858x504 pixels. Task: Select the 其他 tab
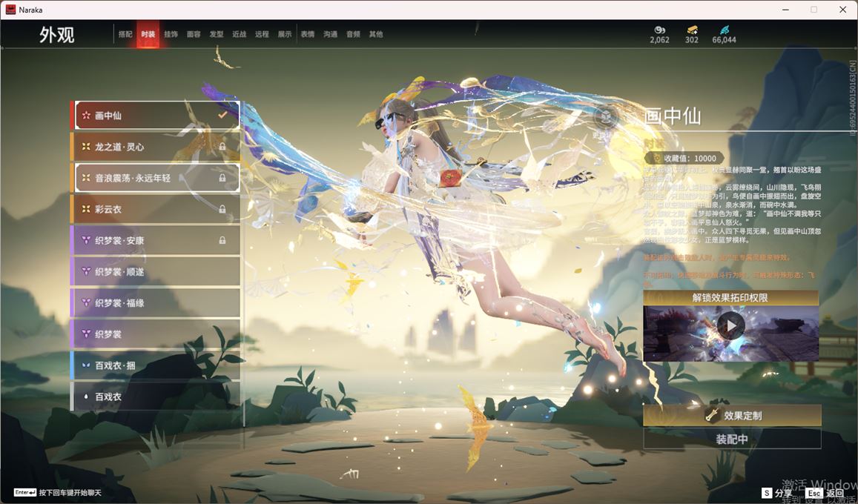[x=376, y=34]
